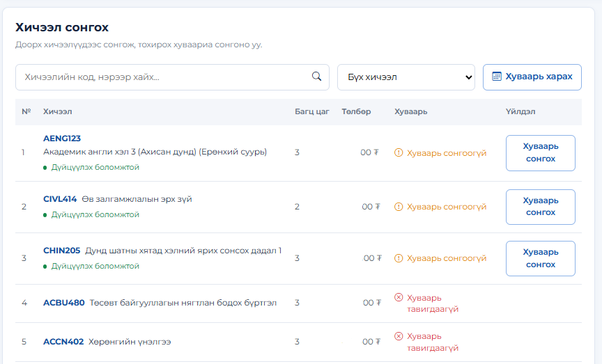Click the Үйлдэл column header
Viewport: 602px width, 364px height.
pyautogui.click(x=520, y=111)
